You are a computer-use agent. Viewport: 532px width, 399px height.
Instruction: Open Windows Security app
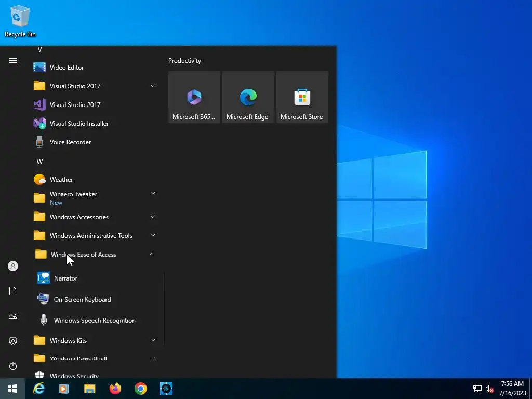tap(96, 375)
